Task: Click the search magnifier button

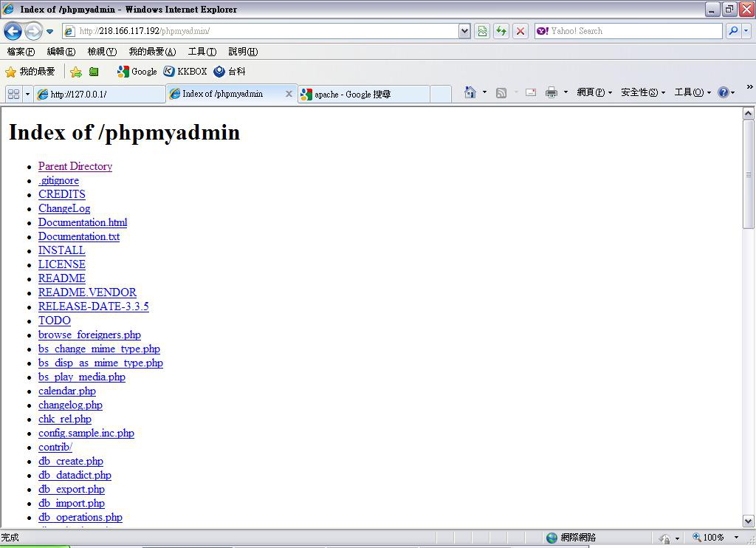Action: [733, 31]
